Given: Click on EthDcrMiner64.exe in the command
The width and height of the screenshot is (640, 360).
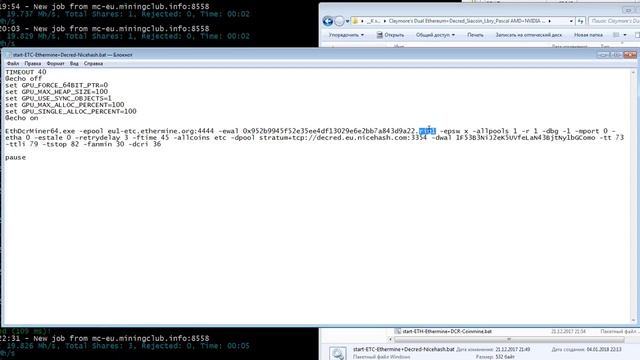Looking at the screenshot, I should coord(40,131).
